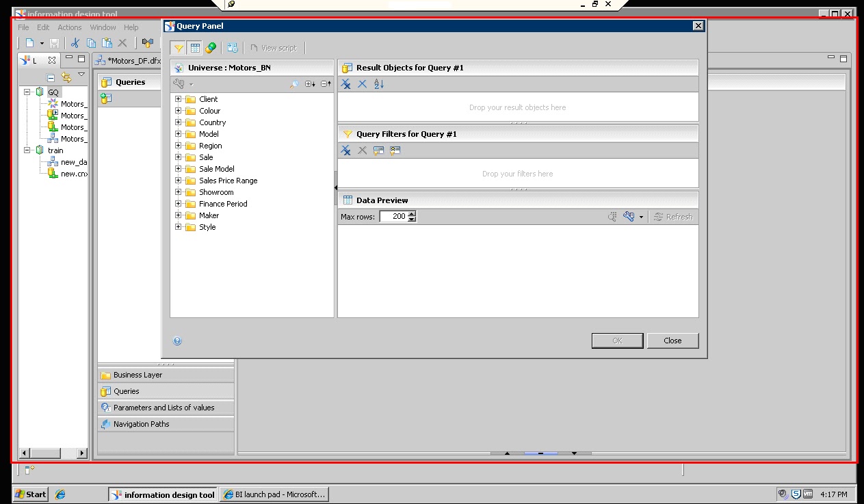Toggle the Result Objects grid button
864x504 pixels.
tap(195, 48)
